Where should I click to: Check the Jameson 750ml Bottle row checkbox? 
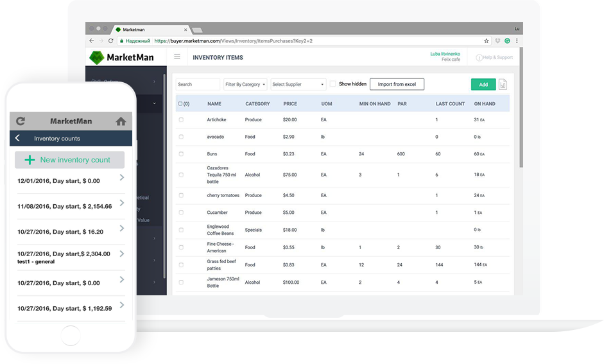[181, 282]
